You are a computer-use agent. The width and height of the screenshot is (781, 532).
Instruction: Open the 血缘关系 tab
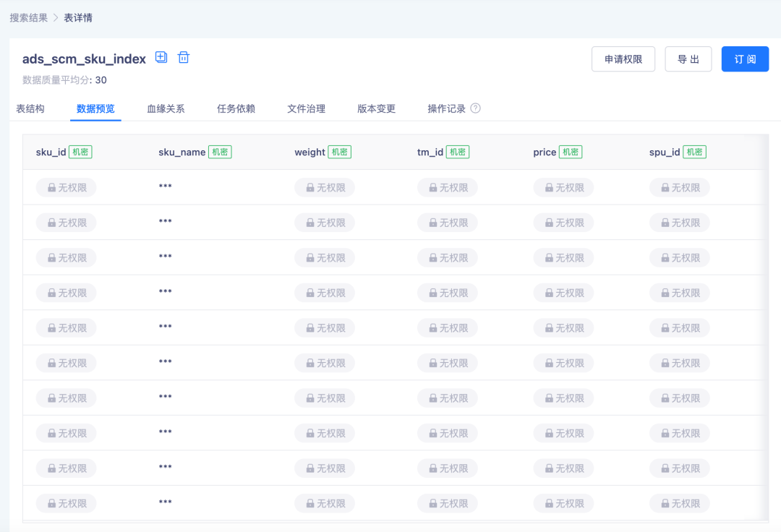(166, 109)
